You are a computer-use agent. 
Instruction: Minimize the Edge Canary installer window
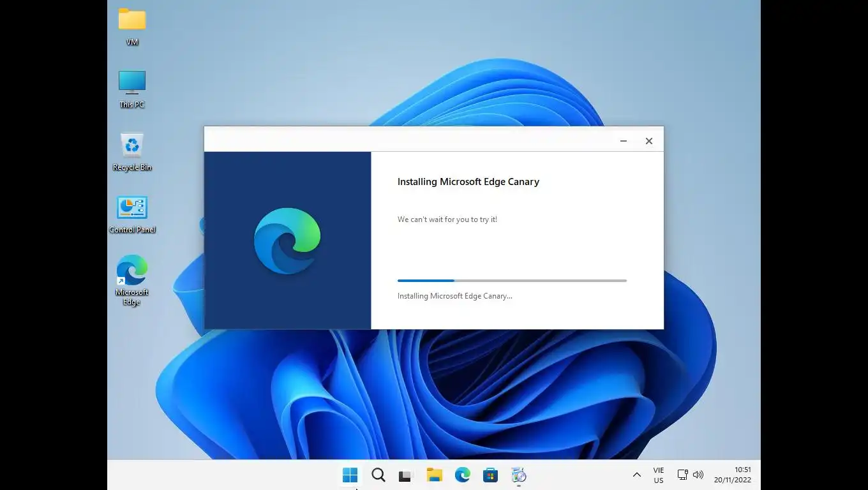pos(624,141)
